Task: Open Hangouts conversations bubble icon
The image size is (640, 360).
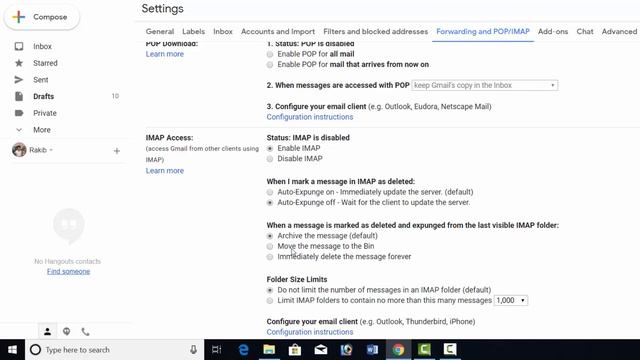Action: (x=67, y=331)
